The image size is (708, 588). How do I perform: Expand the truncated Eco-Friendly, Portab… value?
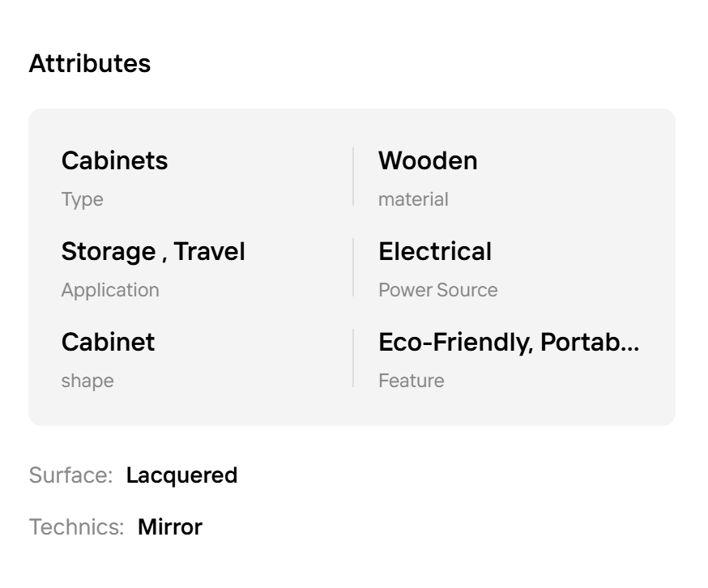click(509, 342)
